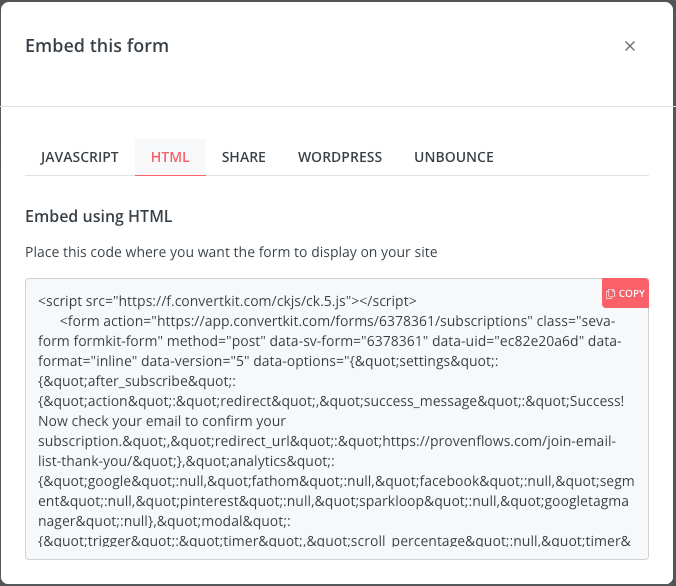Click the 'Embed this form' title
Viewport: 676px width, 586px height.
point(97,46)
